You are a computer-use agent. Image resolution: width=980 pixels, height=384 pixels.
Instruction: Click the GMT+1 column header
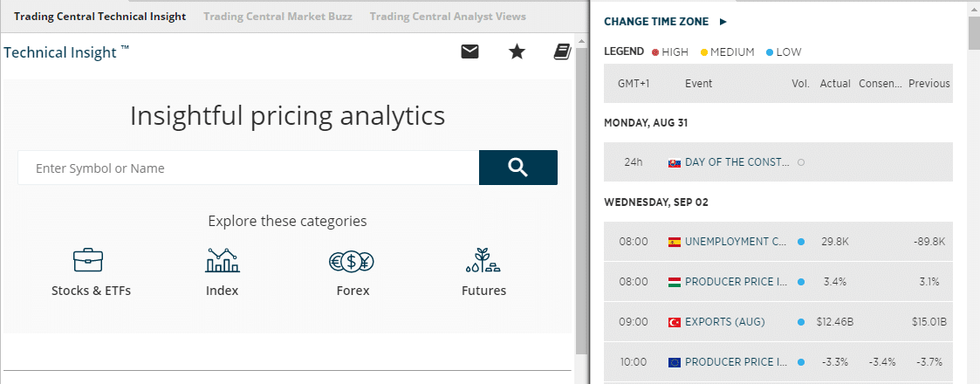(x=634, y=84)
